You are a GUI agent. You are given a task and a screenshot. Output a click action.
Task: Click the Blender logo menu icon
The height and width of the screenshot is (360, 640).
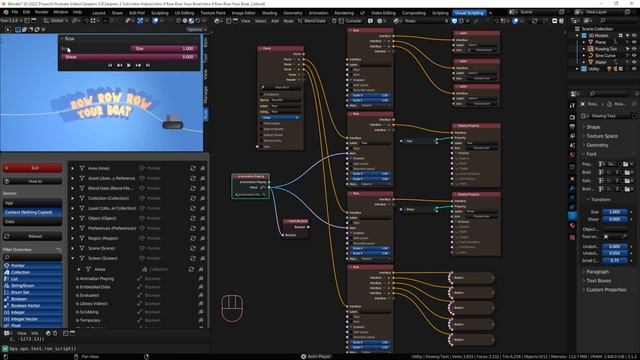click(5, 12)
